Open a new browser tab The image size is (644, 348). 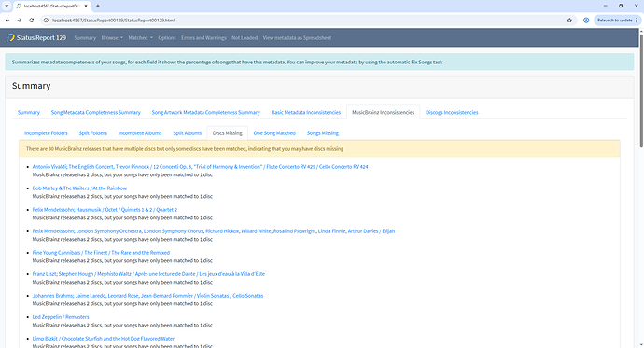98,6
